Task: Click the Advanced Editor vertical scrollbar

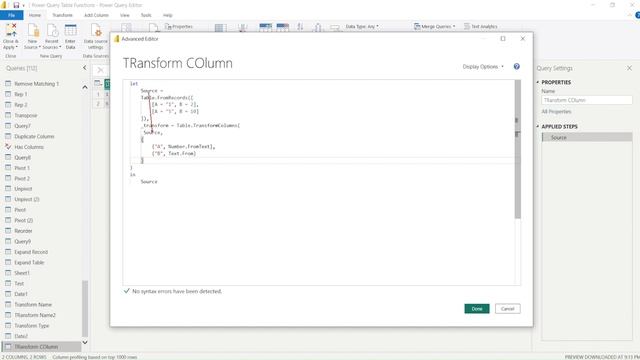Action: [518, 149]
